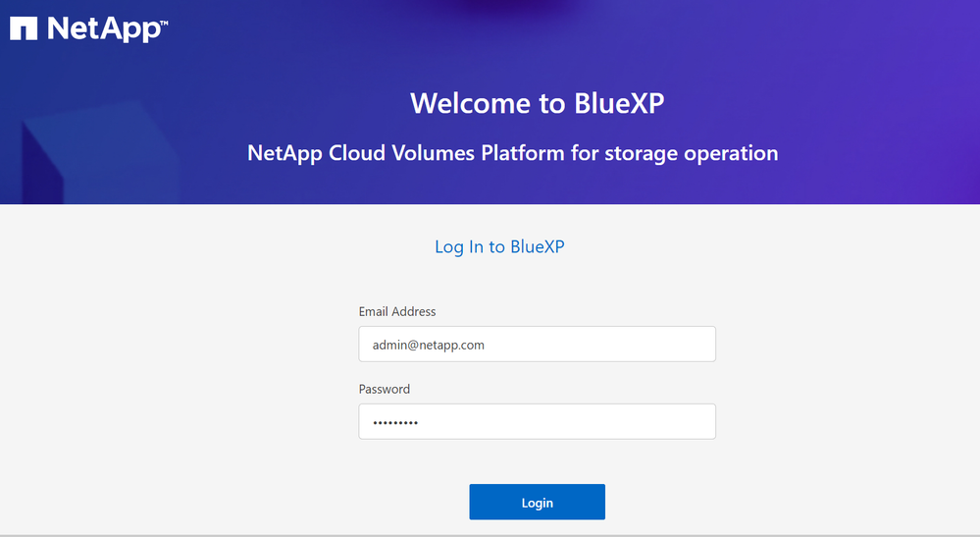The width and height of the screenshot is (980, 537).
Task: Open the Log In to BlueXP link
Action: tap(499, 246)
